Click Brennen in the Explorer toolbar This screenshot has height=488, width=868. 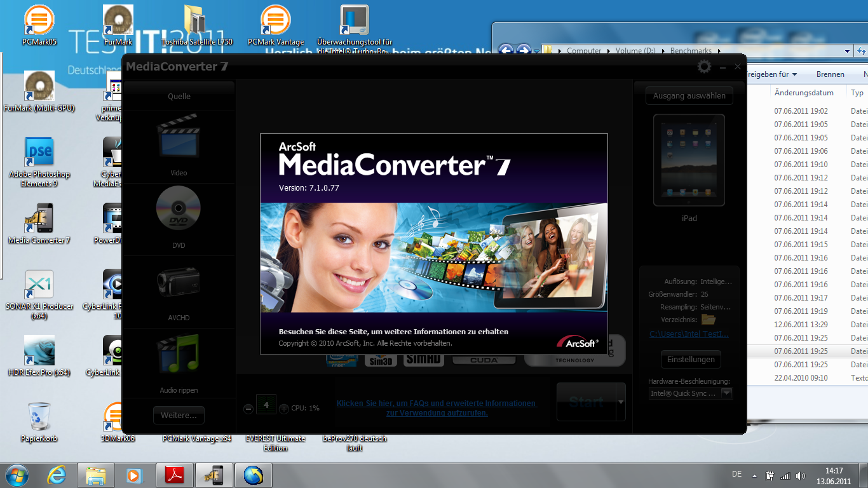pyautogui.click(x=831, y=74)
